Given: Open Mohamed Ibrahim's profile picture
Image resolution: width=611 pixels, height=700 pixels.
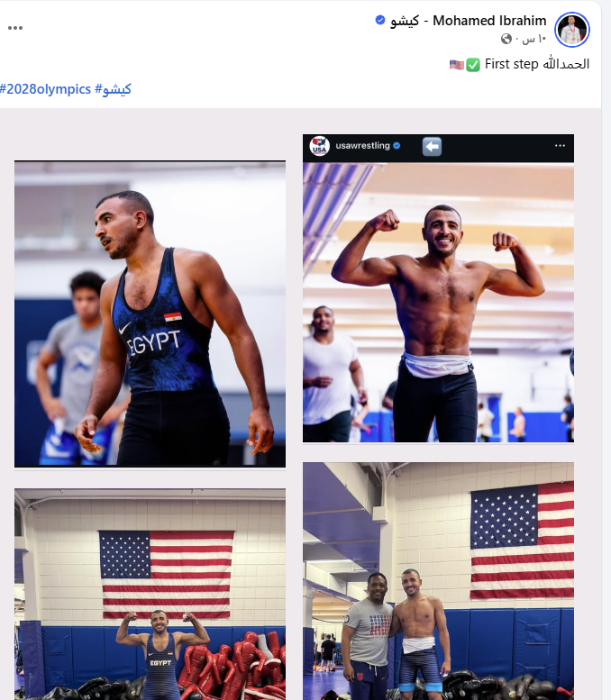Looking at the screenshot, I should pyautogui.click(x=572, y=30).
